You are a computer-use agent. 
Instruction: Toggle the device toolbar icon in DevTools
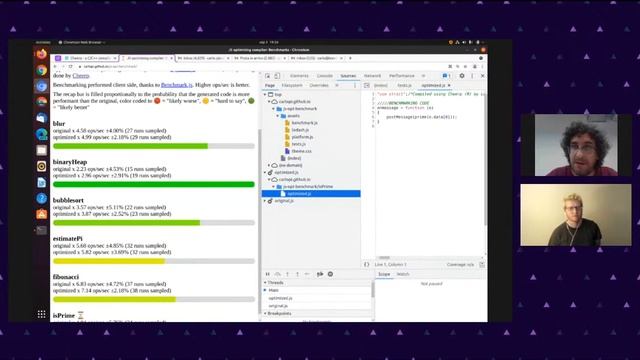(277, 76)
